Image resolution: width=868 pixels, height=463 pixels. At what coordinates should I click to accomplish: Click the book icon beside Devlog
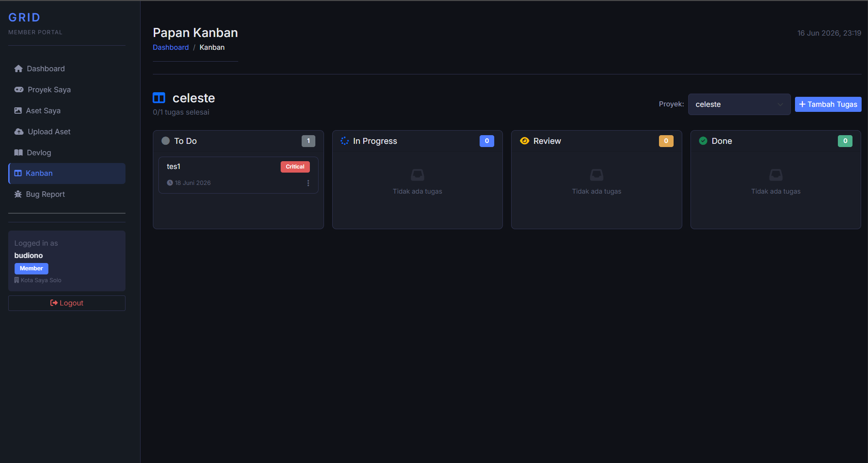coord(18,153)
